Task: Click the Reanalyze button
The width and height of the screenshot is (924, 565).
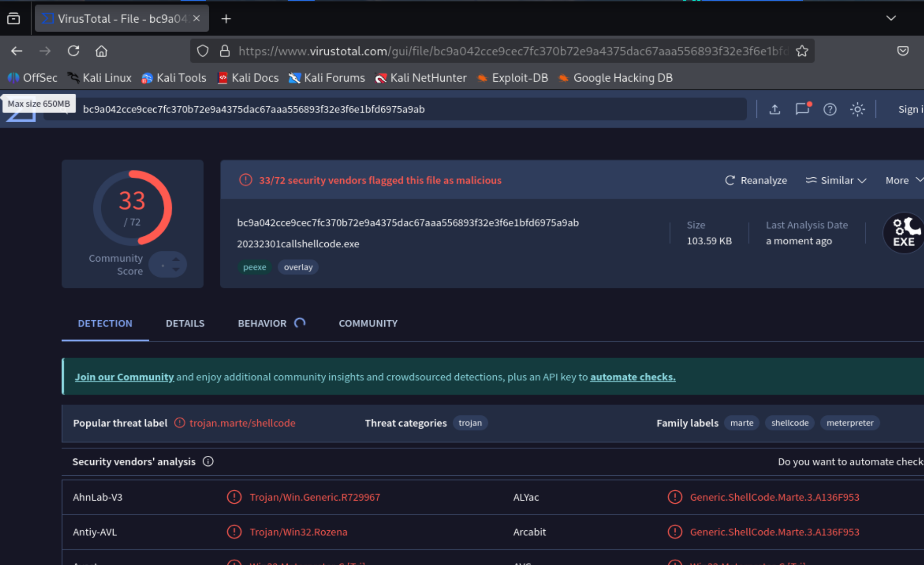Action: pos(756,180)
